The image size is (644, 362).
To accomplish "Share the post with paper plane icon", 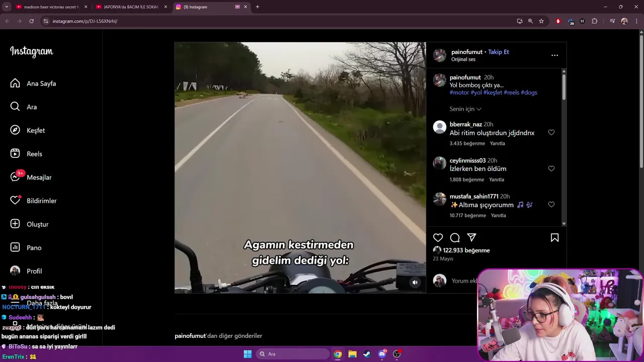I will click(x=471, y=238).
